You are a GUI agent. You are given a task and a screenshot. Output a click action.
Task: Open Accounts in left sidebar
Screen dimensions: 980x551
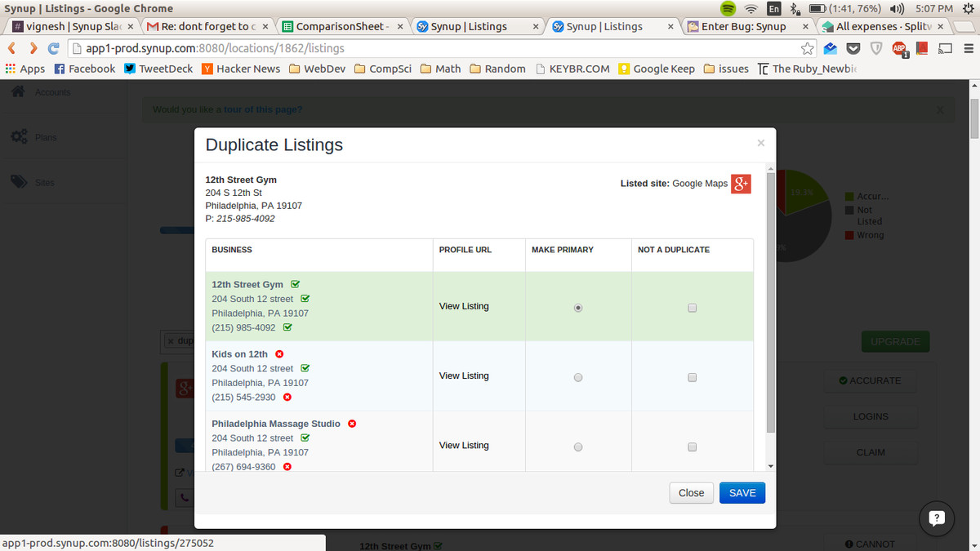(x=41, y=92)
